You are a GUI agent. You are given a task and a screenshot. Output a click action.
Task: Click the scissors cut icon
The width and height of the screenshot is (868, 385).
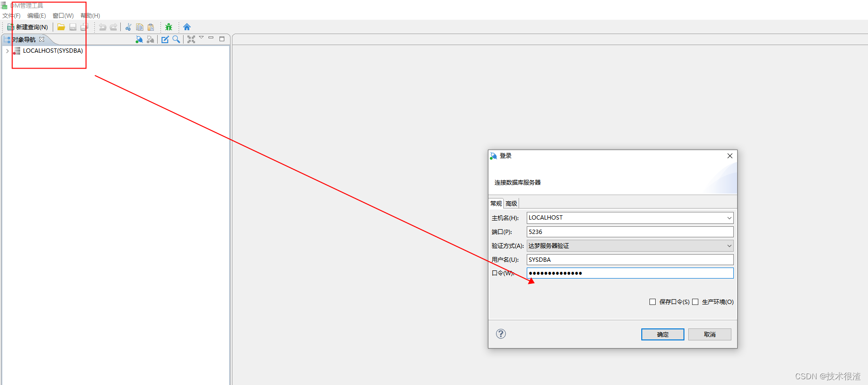pyautogui.click(x=128, y=27)
